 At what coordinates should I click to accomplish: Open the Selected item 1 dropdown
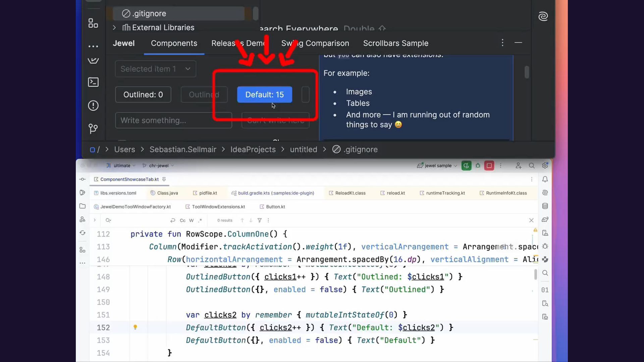click(x=155, y=69)
